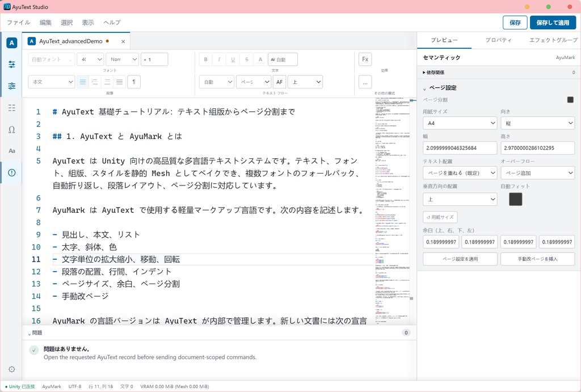Viewport: 581px width, 392px height.
Task: Open the Normal font weight dropdown
Action: click(x=123, y=59)
